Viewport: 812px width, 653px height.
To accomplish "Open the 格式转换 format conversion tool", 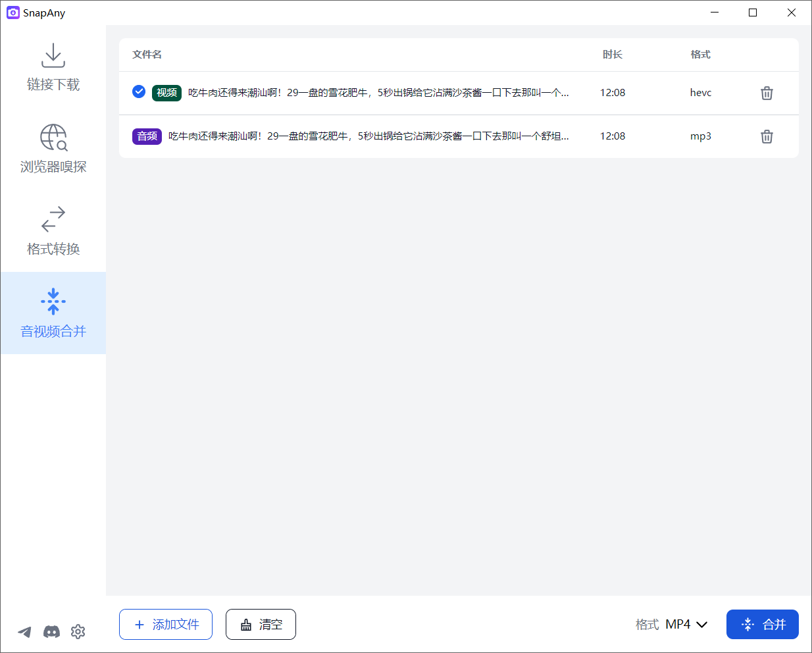I will tap(53, 231).
